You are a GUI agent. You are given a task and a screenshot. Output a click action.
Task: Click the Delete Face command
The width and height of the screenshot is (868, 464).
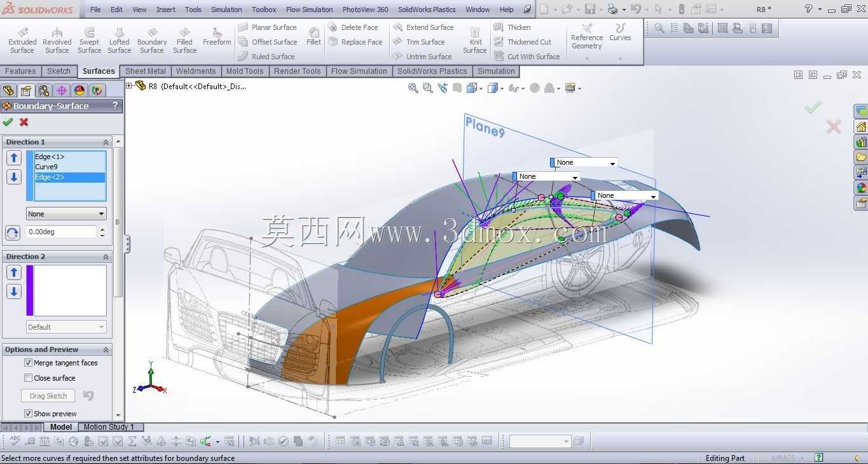coord(354,27)
